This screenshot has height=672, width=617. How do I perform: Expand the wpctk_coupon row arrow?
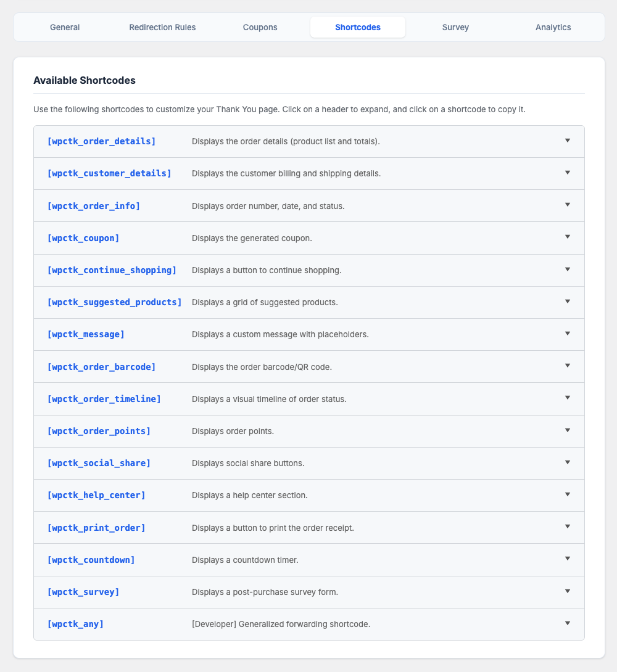click(568, 237)
